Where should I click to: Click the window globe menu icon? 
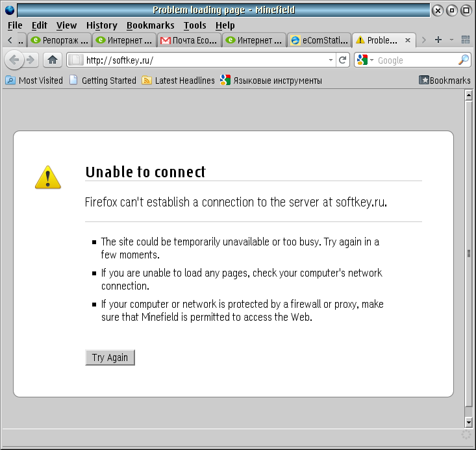[9, 10]
